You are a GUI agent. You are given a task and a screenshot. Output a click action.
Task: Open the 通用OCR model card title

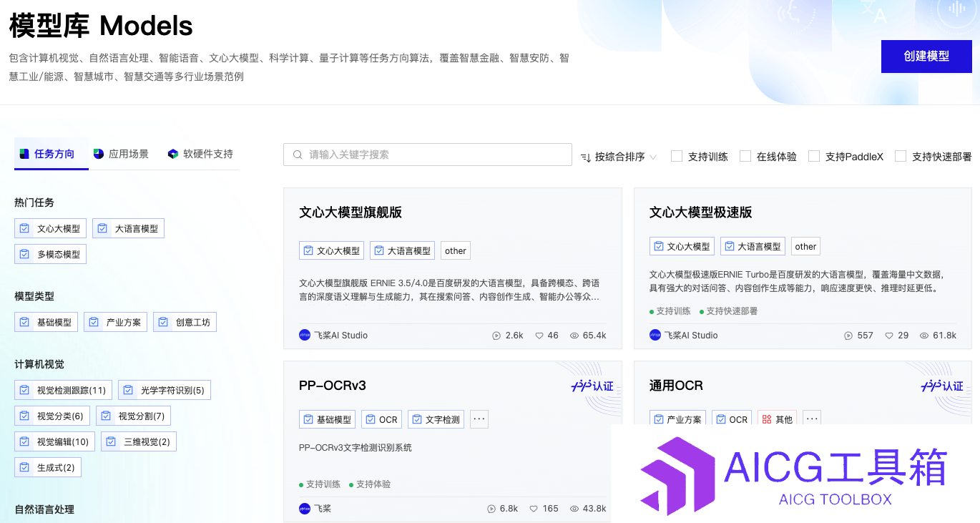676,386
